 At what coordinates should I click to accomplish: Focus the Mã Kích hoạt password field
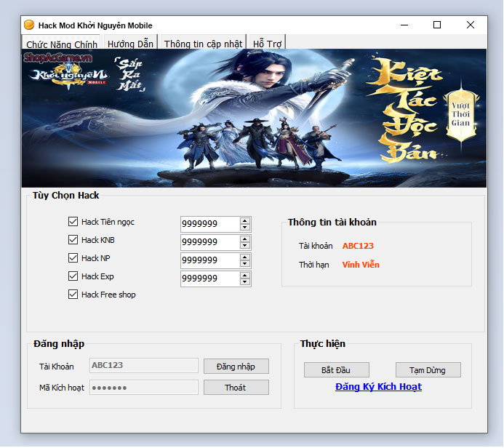pyautogui.click(x=144, y=387)
